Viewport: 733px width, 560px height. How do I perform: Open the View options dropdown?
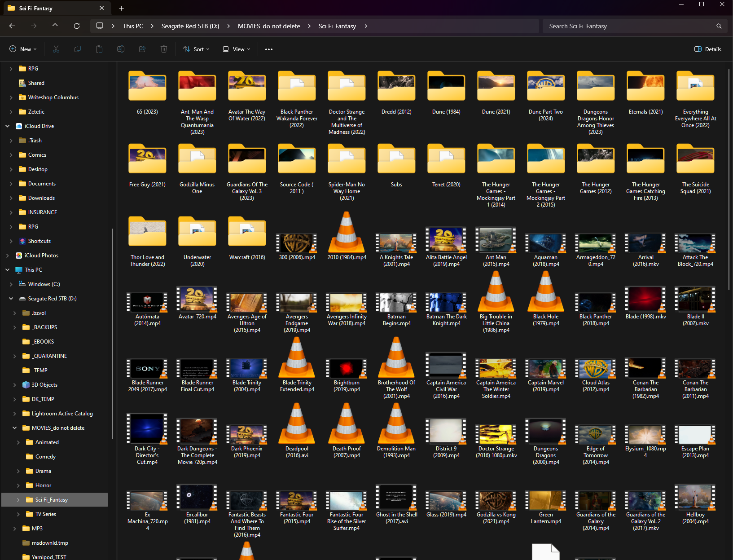pos(237,49)
